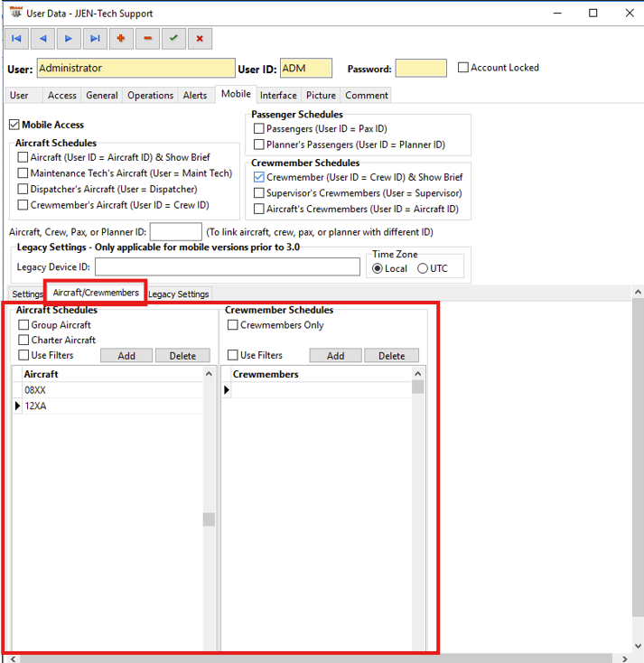The height and width of the screenshot is (663, 644).
Task: Select the UTC time zone option
Action: click(423, 268)
